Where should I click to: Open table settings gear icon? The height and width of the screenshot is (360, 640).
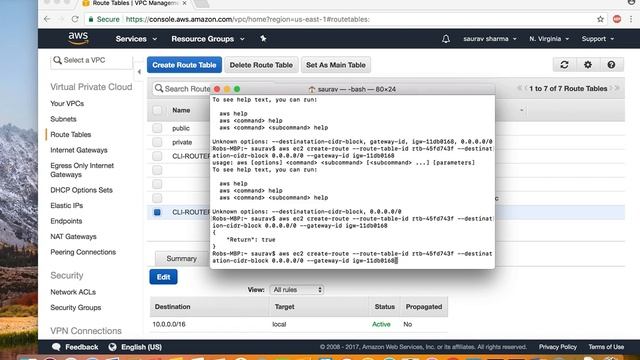coord(588,65)
